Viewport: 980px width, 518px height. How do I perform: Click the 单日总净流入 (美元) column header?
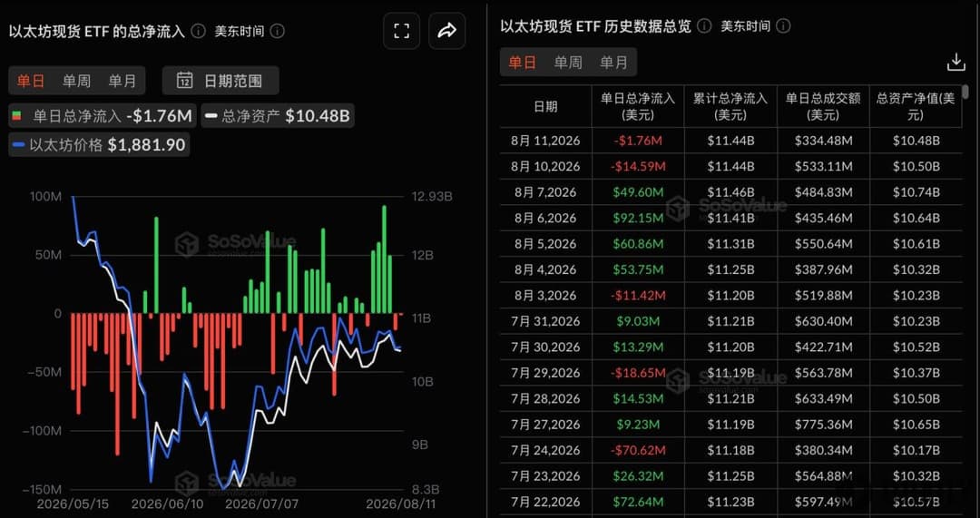(x=638, y=106)
